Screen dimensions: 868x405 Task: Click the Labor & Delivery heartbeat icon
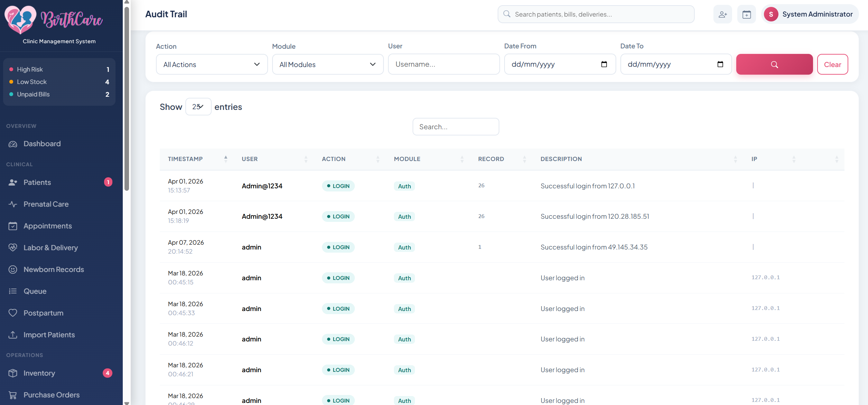pos(13,248)
